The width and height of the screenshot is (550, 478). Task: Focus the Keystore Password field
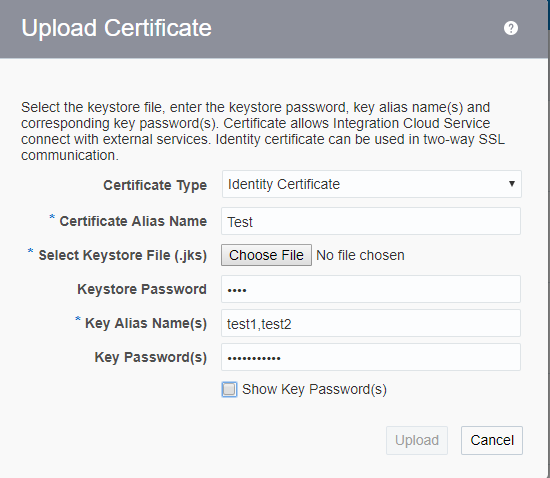coord(371,289)
